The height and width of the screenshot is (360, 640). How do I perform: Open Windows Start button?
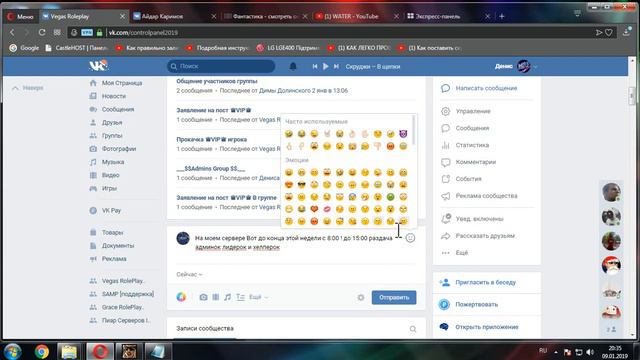click(13, 351)
